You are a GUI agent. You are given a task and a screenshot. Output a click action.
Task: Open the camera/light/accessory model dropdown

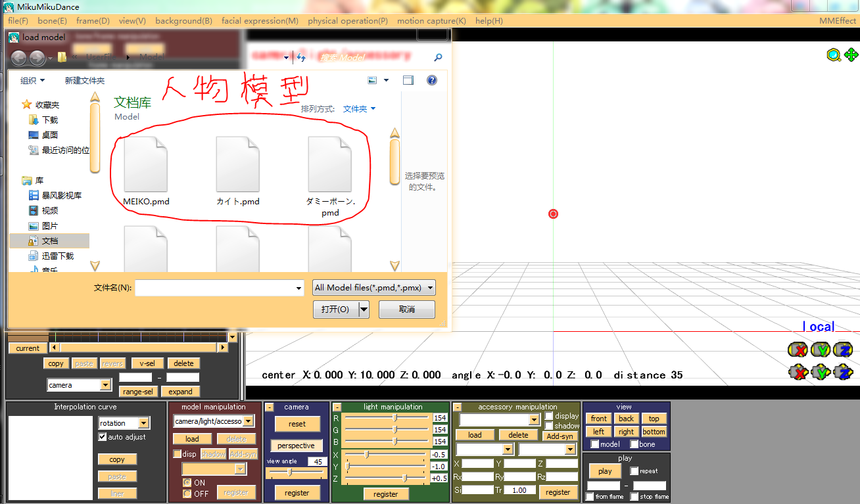pyautogui.click(x=249, y=421)
